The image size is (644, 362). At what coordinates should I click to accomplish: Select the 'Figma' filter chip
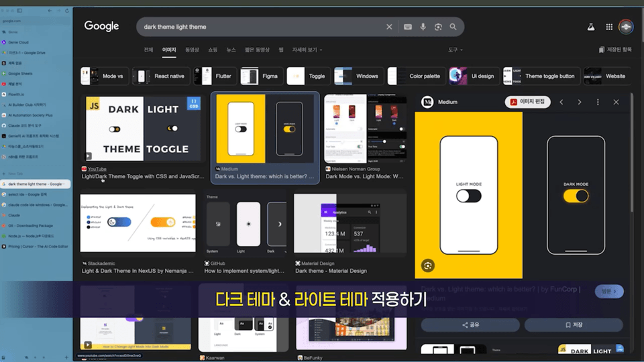point(262,76)
